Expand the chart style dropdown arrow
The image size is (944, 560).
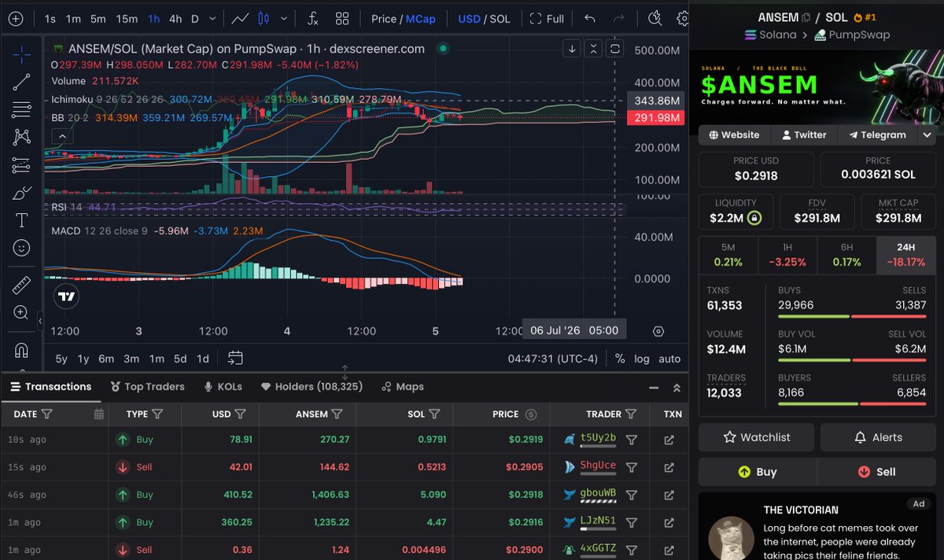click(284, 18)
